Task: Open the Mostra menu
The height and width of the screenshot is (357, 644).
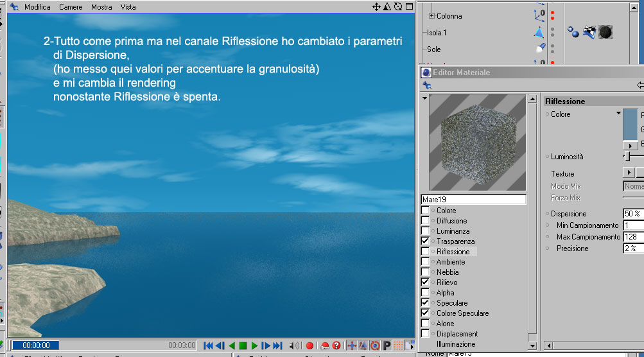Action: tap(101, 7)
